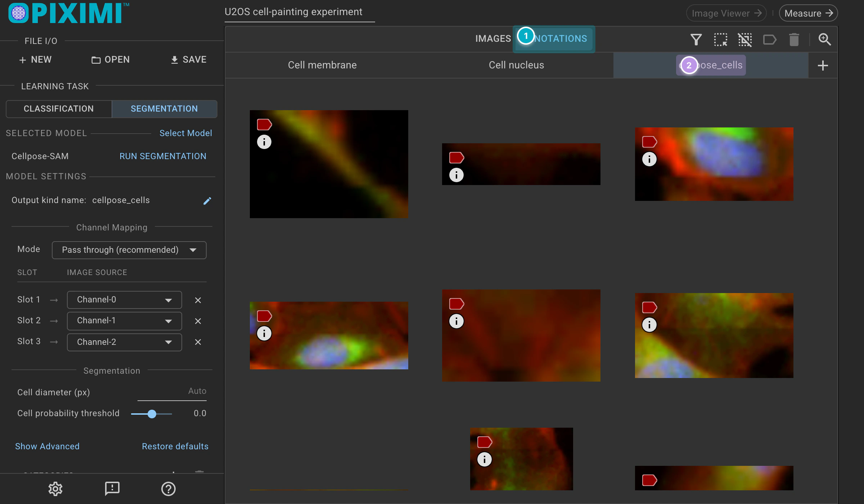Click info icon on first top-left thumbnail
The image size is (864, 504).
pos(264,142)
